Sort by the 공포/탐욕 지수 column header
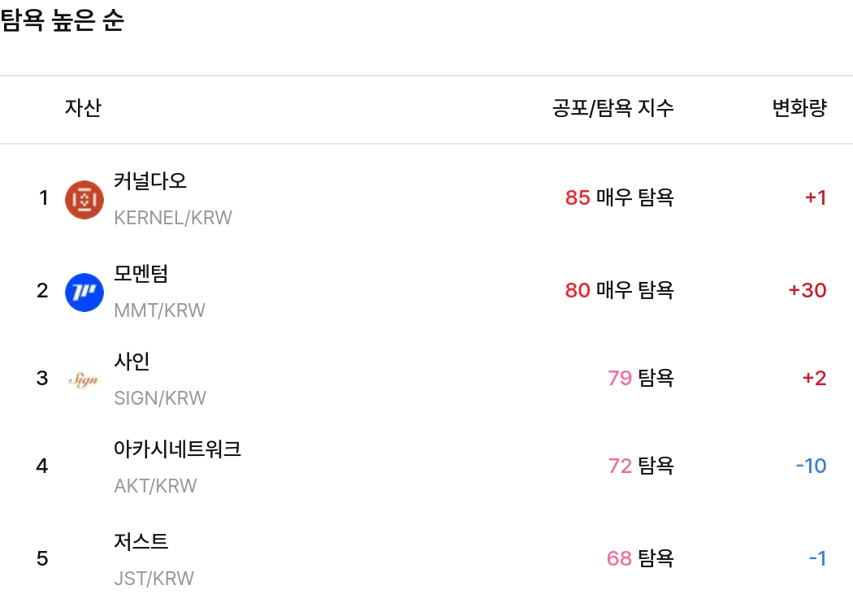Viewport: 853px width, 616px height. pyautogui.click(x=613, y=108)
